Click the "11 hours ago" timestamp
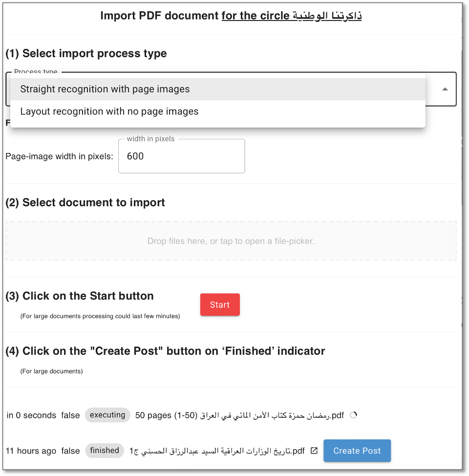469x476 pixels. tap(31, 451)
